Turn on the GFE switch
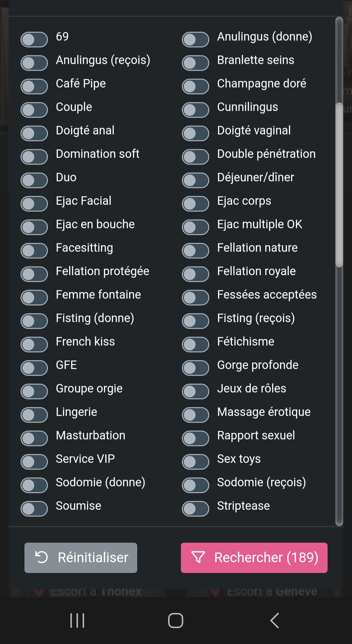The width and height of the screenshot is (352, 644). click(x=34, y=368)
